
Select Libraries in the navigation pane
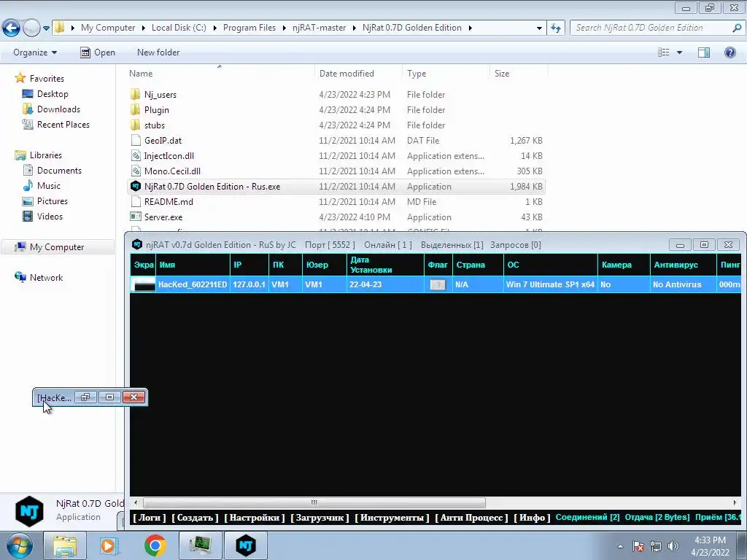pos(46,155)
